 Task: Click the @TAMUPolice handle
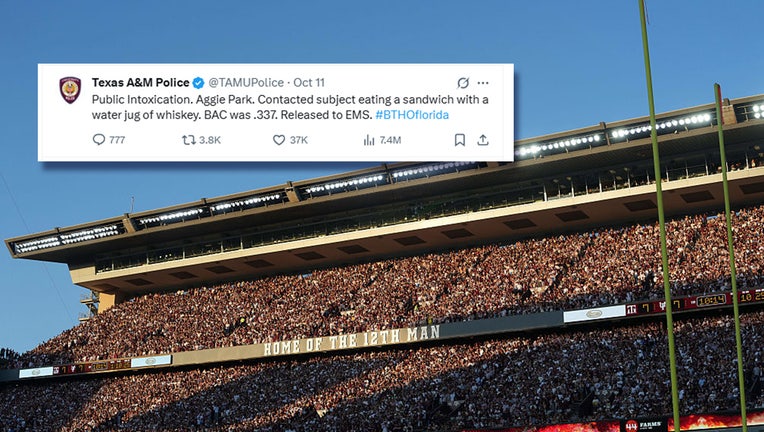pos(244,82)
